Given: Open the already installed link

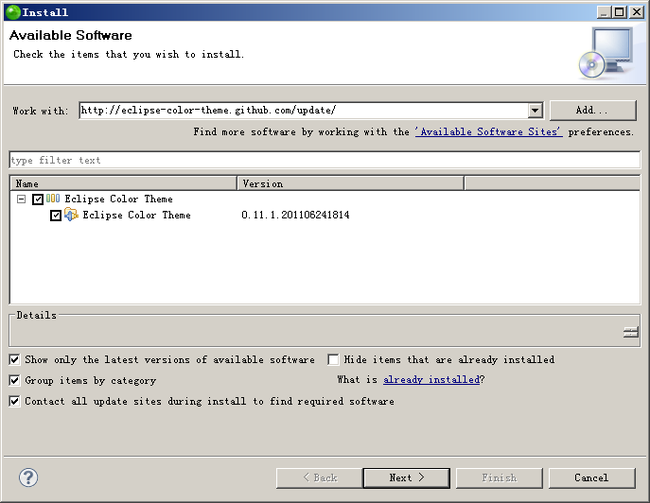Looking at the screenshot, I should coord(431,379).
